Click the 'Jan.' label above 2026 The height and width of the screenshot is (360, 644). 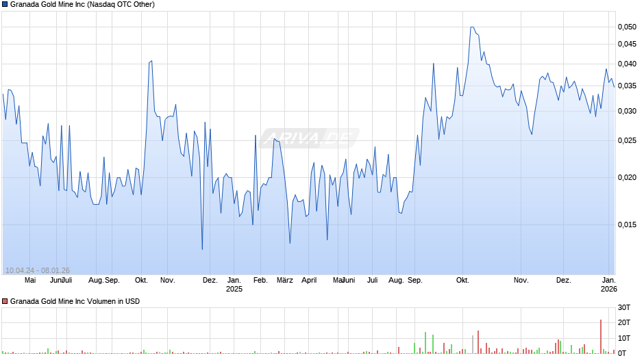point(608,281)
